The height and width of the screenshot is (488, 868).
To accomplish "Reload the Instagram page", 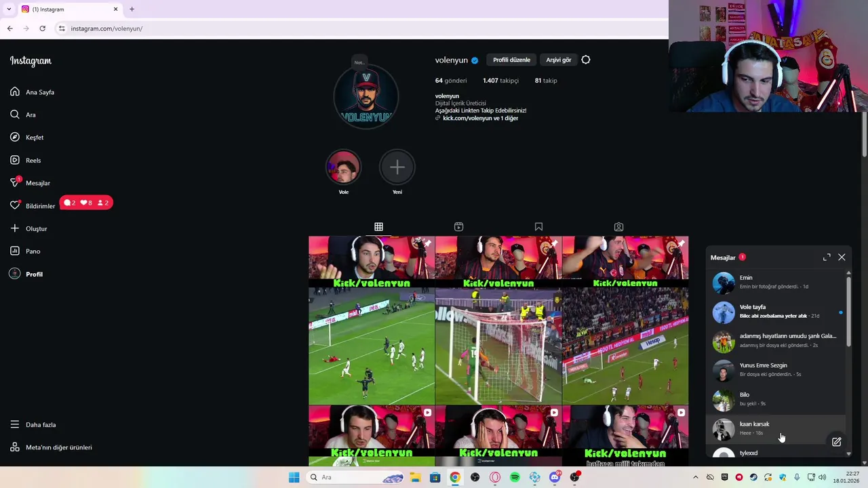I will click(x=42, y=28).
